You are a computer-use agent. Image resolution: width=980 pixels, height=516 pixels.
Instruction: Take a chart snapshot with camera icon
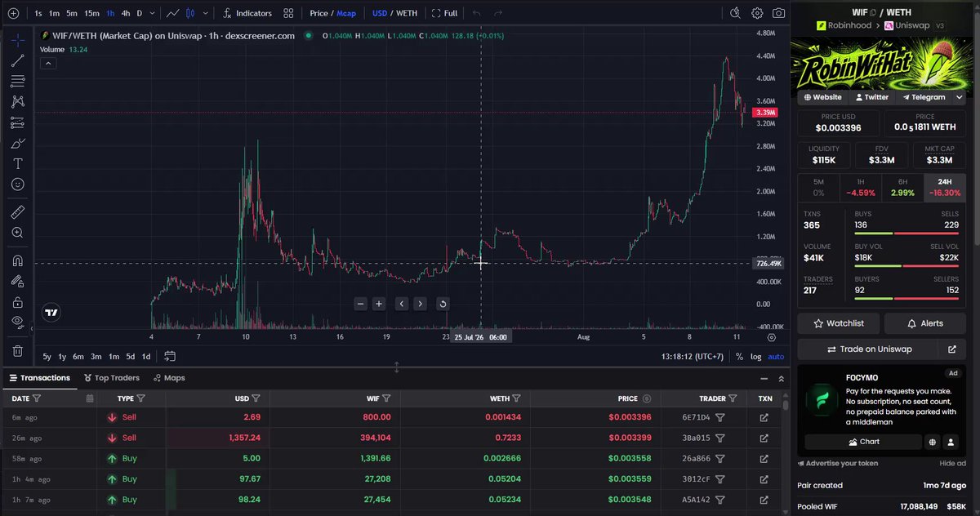tap(779, 13)
